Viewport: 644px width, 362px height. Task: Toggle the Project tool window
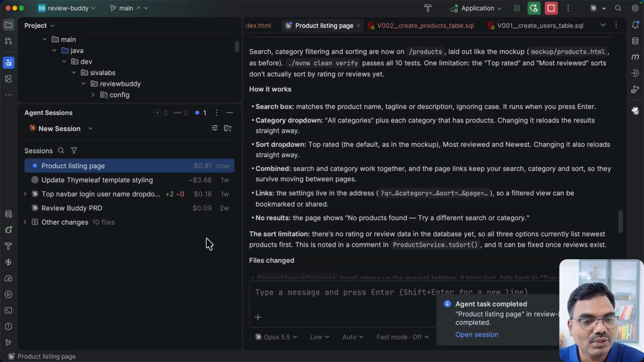pyautogui.click(x=8, y=25)
